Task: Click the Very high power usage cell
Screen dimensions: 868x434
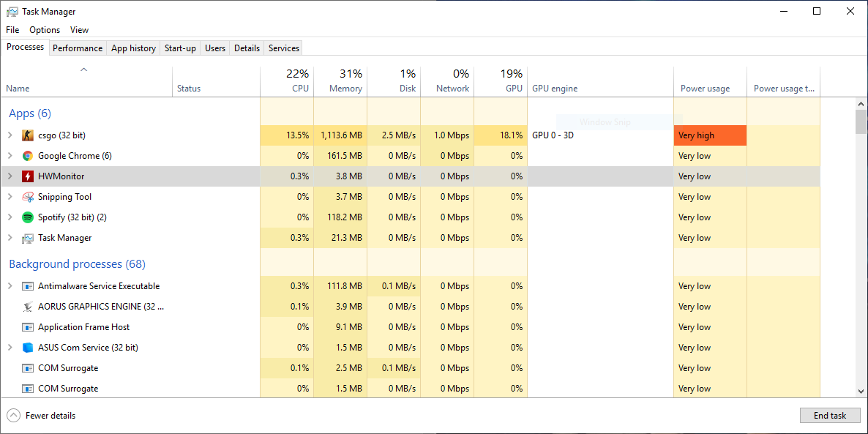Action: tap(710, 135)
